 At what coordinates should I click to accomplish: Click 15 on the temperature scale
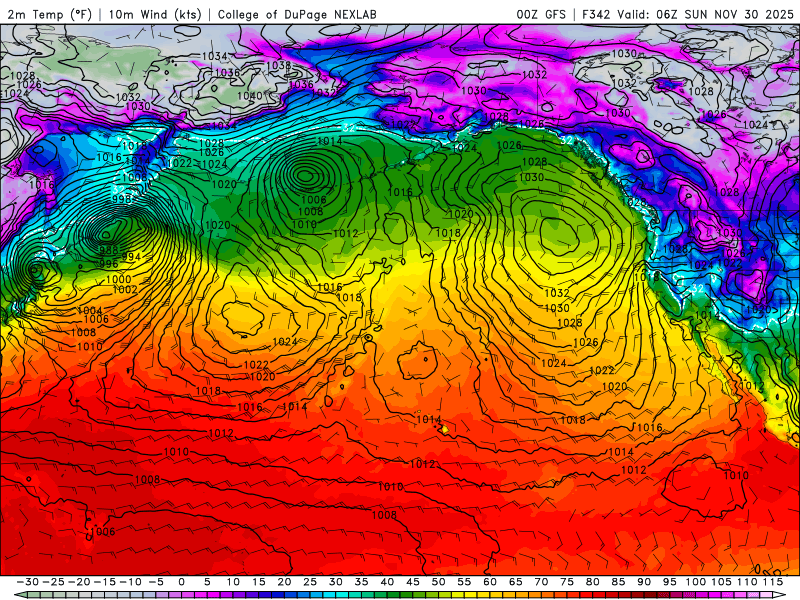[x=259, y=582]
